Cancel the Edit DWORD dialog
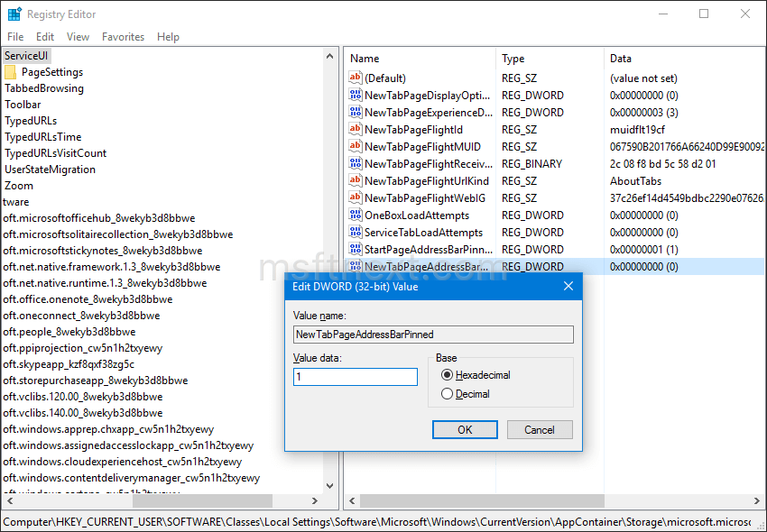 click(x=540, y=429)
